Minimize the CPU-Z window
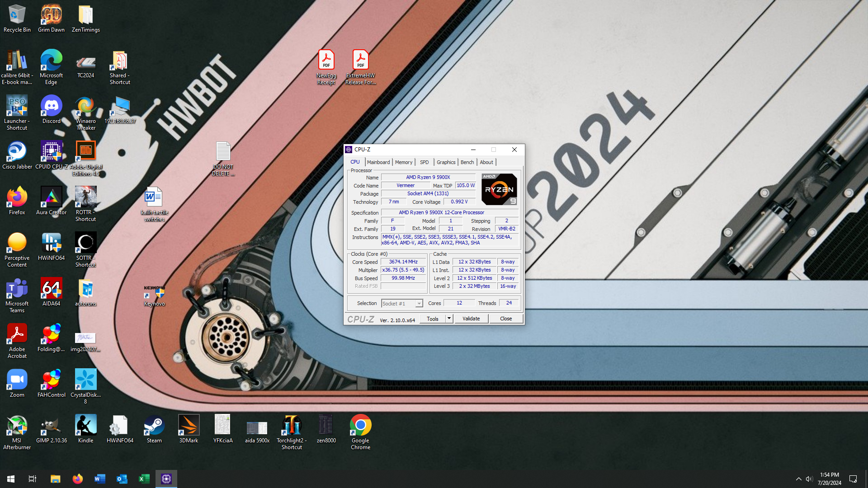868x488 pixels. 473,150
